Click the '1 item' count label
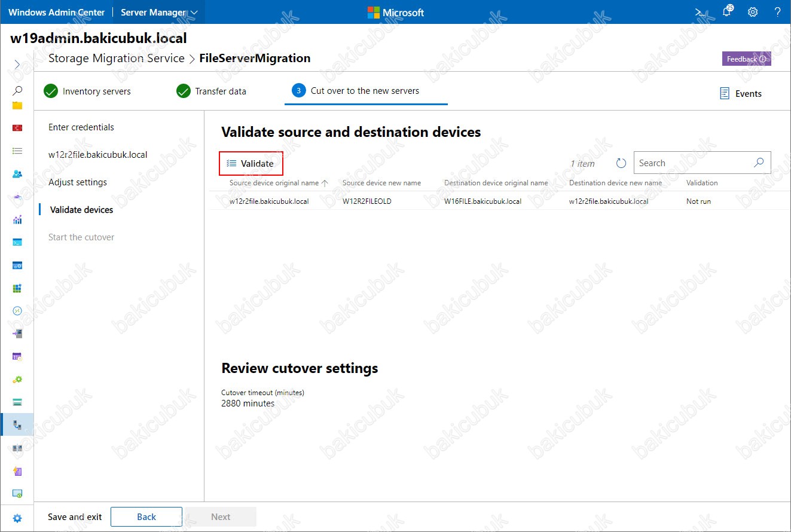This screenshot has height=532, width=791. click(582, 163)
